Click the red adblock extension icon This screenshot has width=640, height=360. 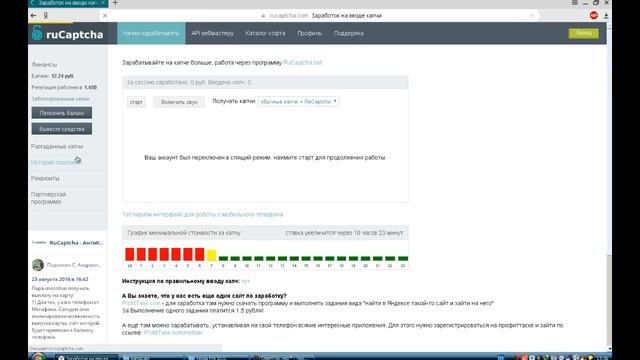[x=594, y=16]
